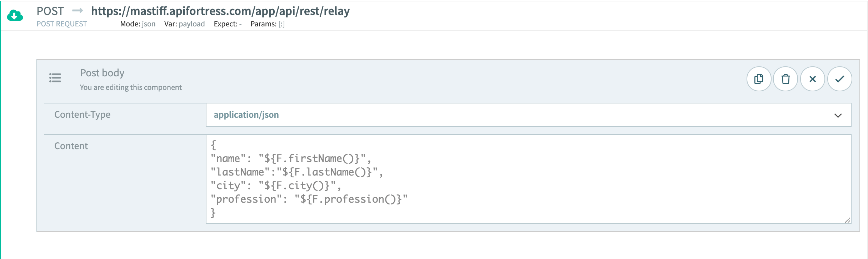
Task: Click the payload variable link
Action: pyautogui.click(x=192, y=24)
